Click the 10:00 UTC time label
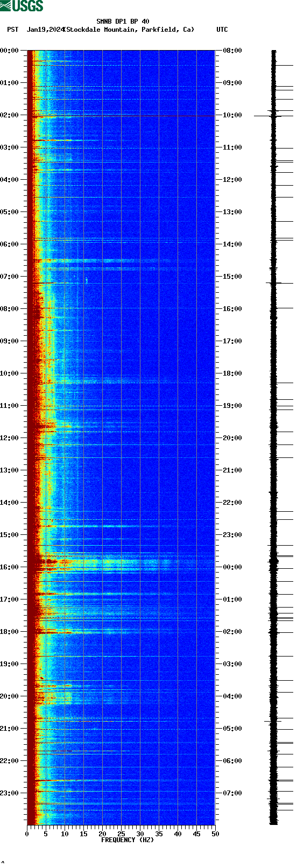Viewport: 297px width, 868px height. point(232,115)
